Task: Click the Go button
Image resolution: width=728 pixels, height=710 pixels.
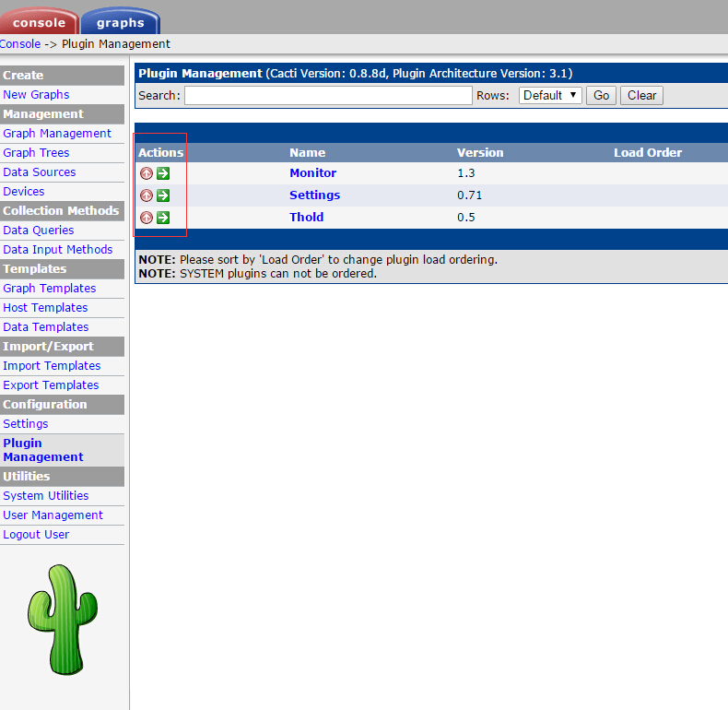Action: 601,95
